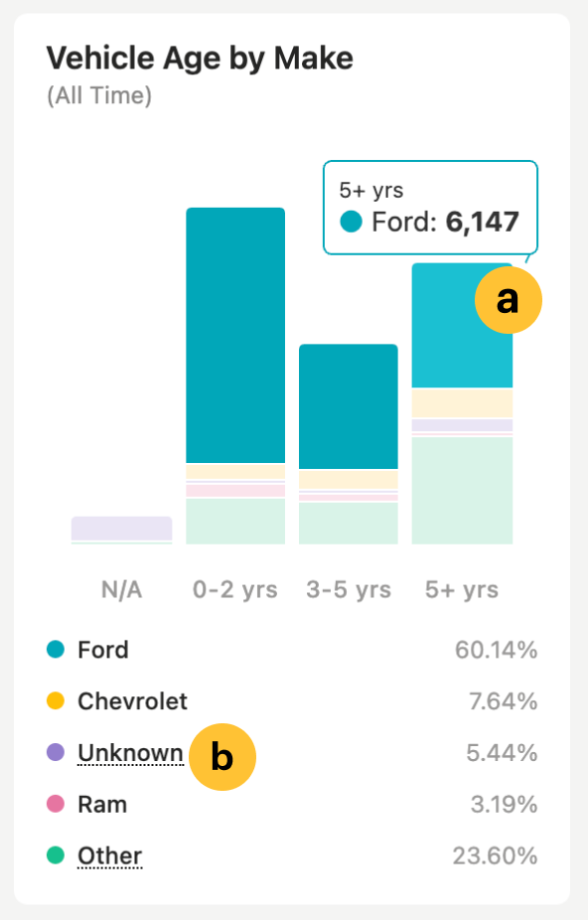Open the underlined Other link
The height and width of the screenshot is (920, 588).
click(108, 856)
